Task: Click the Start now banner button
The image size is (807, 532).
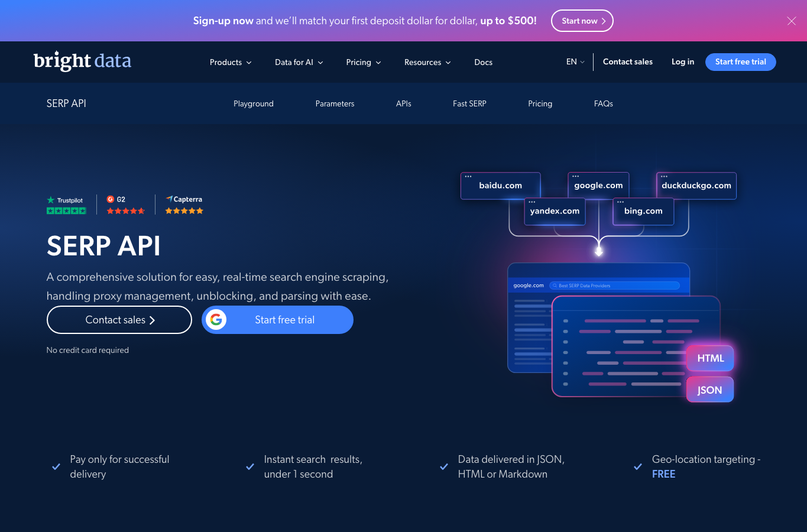Action: coord(582,21)
